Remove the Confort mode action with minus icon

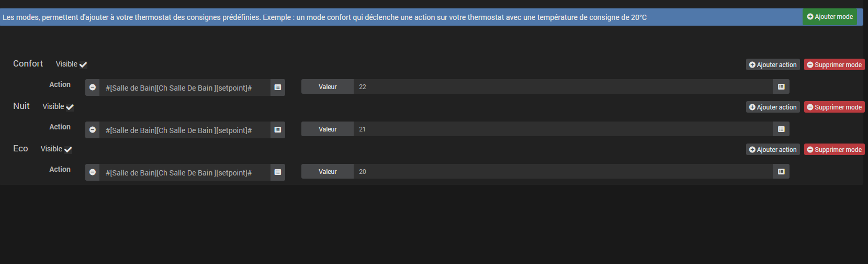(x=93, y=87)
